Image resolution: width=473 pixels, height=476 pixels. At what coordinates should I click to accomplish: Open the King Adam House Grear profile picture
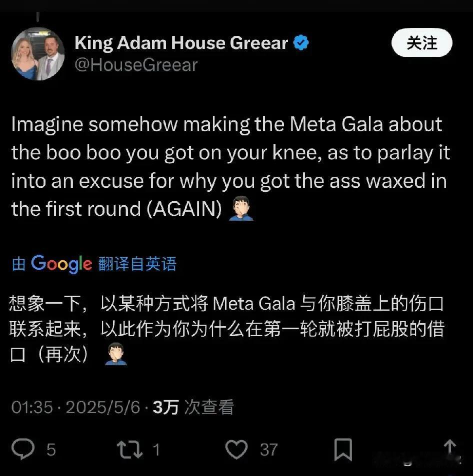point(37,54)
